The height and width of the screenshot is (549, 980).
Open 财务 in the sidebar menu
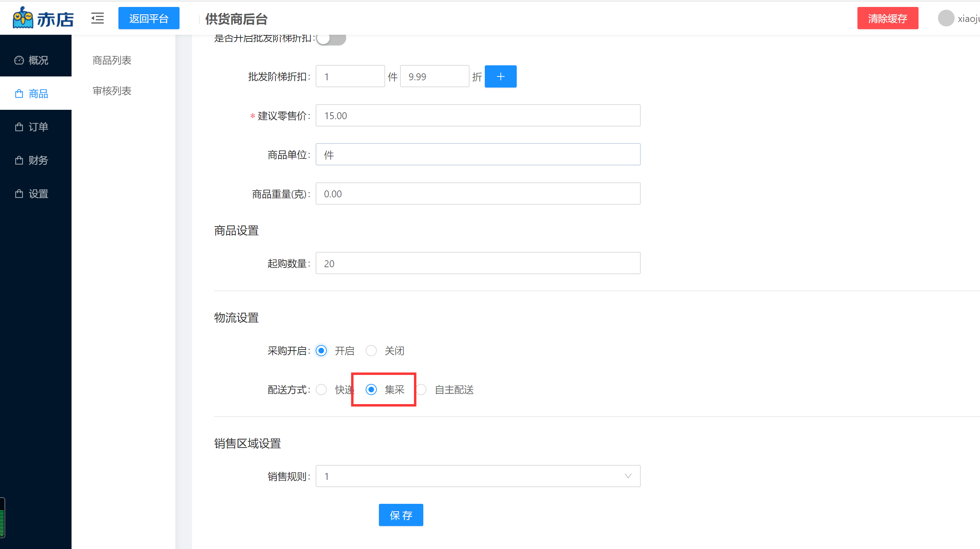36,160
